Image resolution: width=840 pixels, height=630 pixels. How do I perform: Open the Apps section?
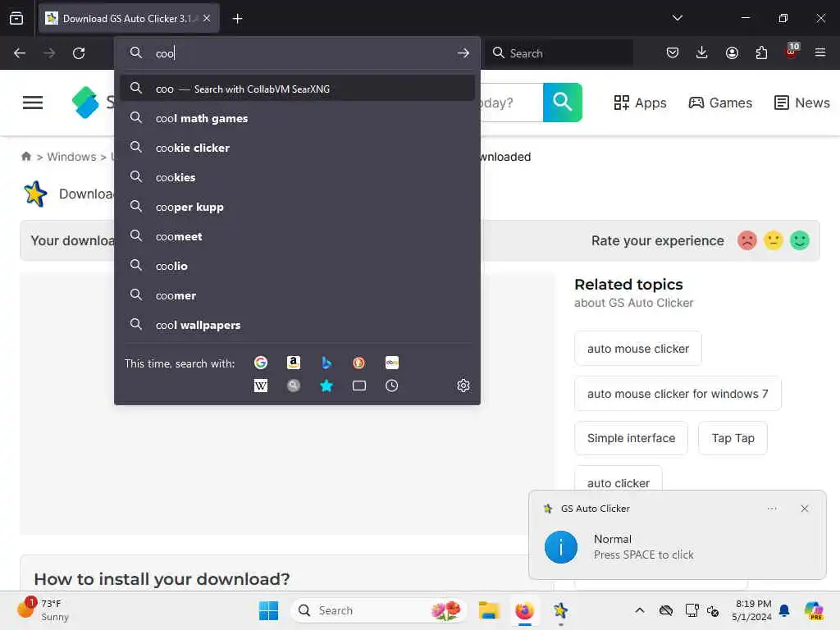640,103
